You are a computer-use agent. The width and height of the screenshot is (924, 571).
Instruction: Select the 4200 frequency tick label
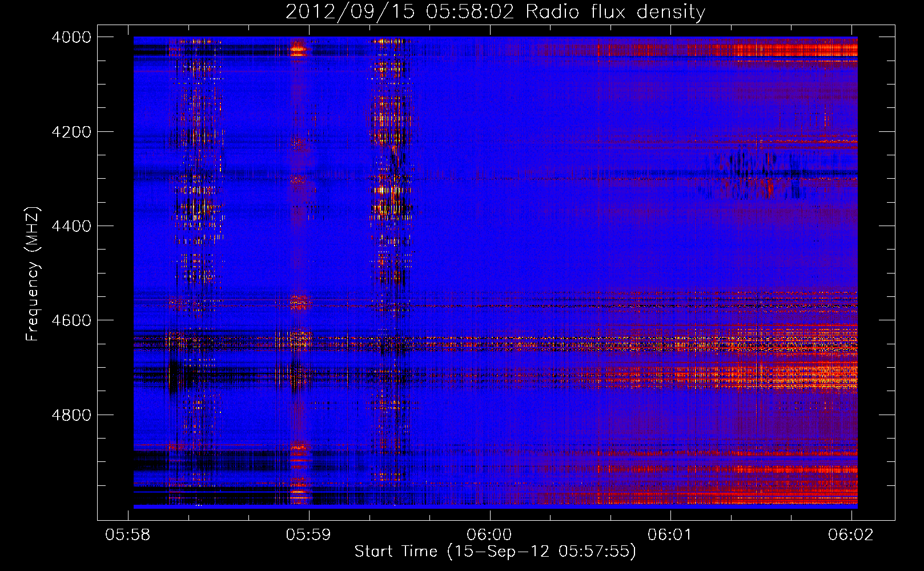[71, 132]
